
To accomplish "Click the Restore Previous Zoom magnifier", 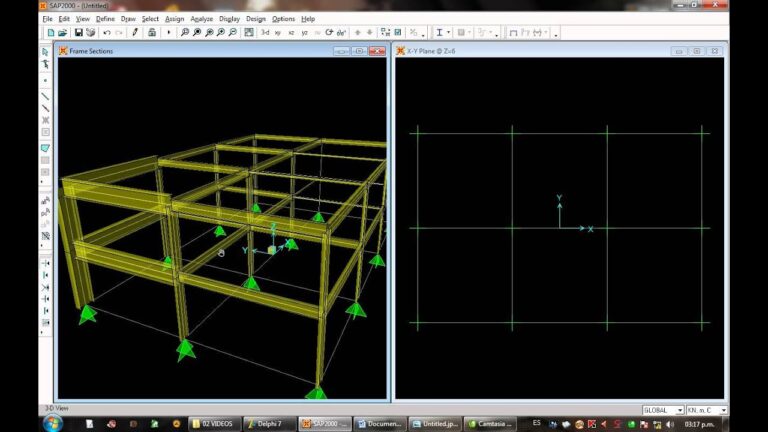I will pos(209,33).
